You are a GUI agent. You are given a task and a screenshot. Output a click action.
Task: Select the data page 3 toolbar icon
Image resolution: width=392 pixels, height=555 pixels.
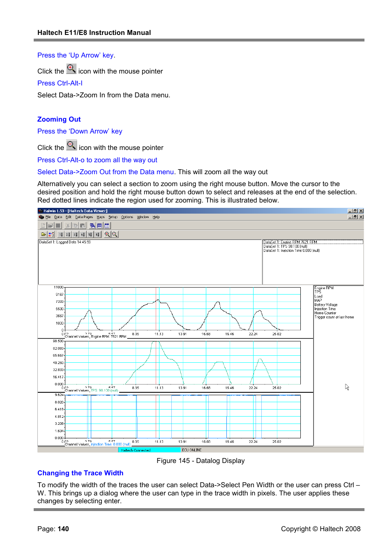[x=76, y=234]
